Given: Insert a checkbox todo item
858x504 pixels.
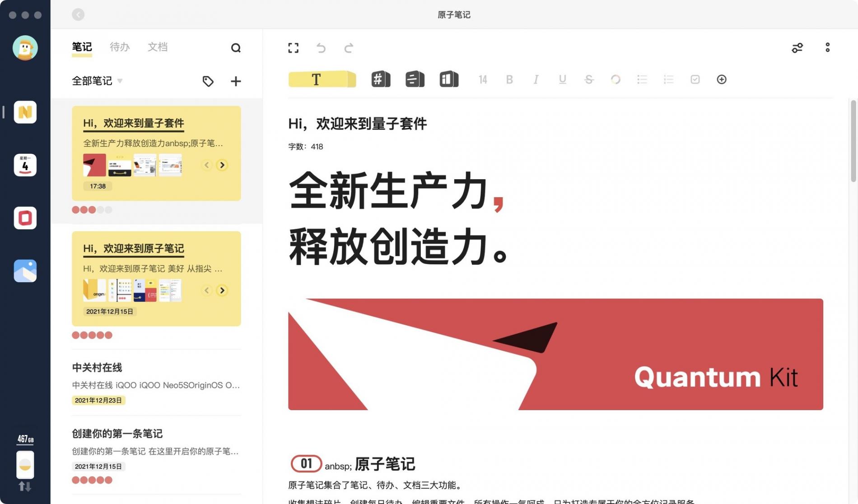Looking at the screenshot, I should click(695, 79).
